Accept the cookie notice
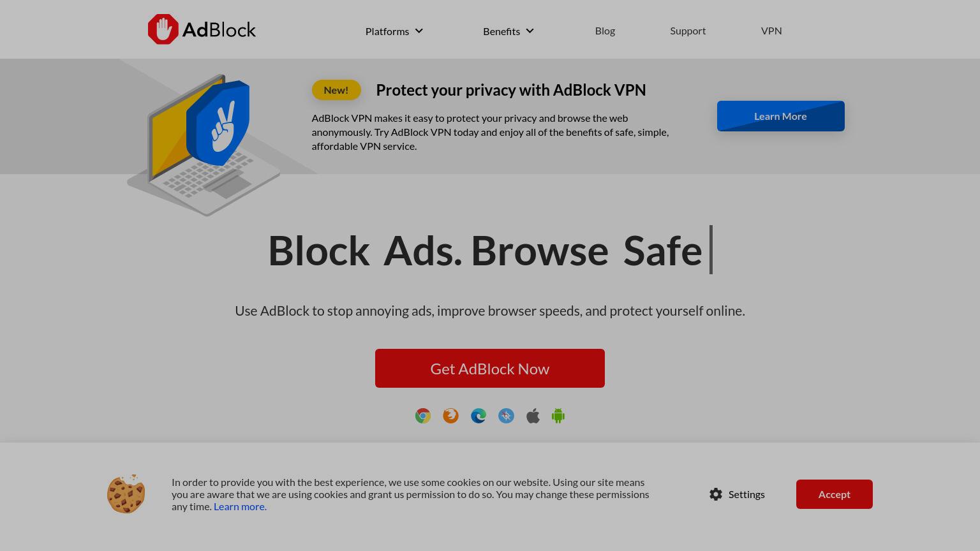The width and height of the screenshot is (980, 551). [x=835, y=494]
